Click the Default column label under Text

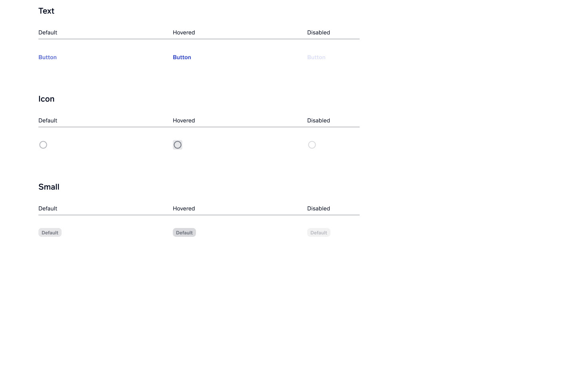[48, 32]
